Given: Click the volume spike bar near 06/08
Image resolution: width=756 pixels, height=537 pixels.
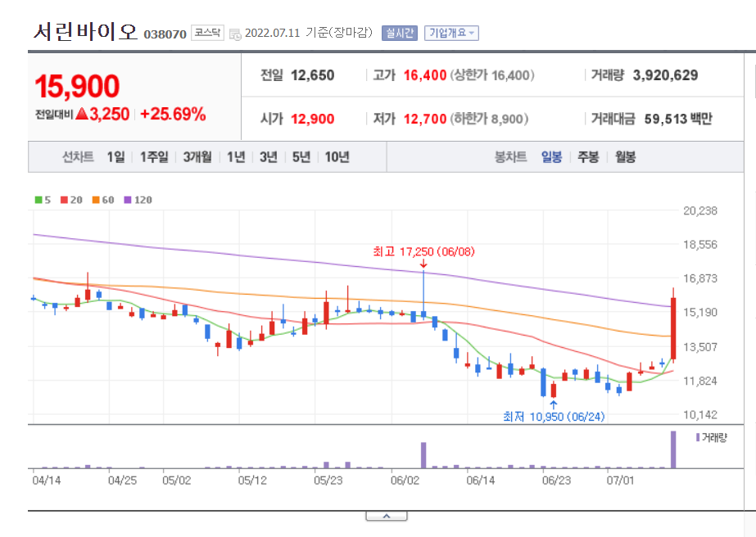Looking at the screenshot, I should tap(423, 455).
